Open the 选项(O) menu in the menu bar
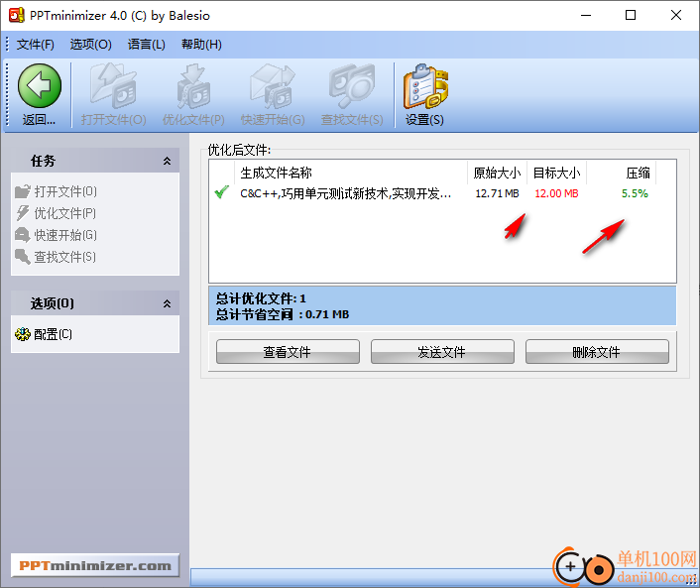Image resolution: width=700 pixels, height=588 pixels. pos(90,45)
